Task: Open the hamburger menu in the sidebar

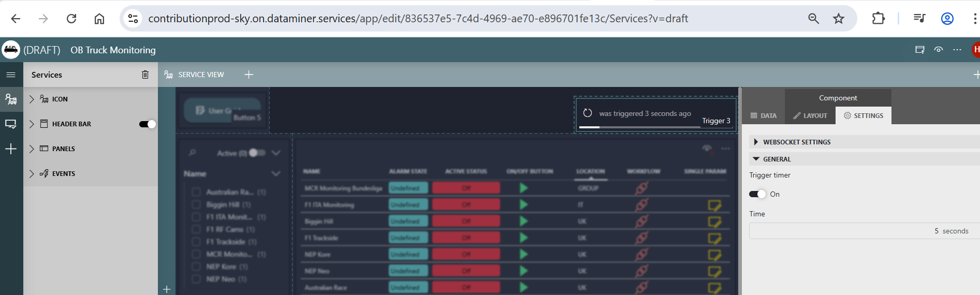Action: click(x=11, y=75)
